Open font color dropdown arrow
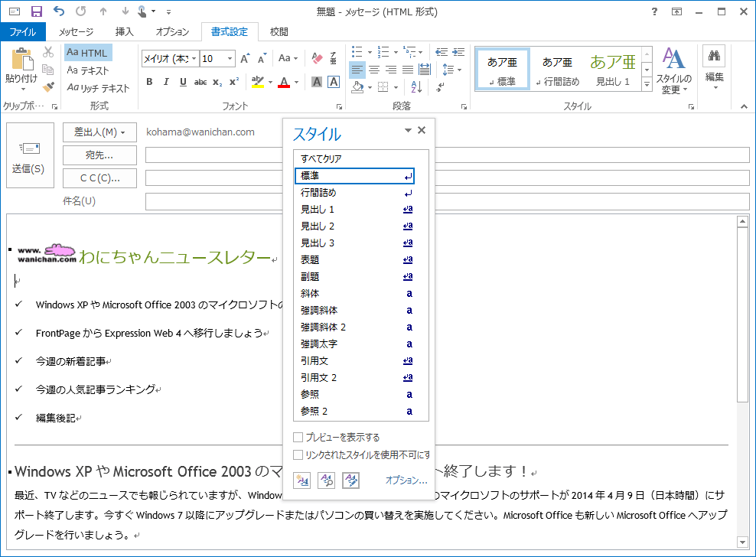Viewport: 756px width, 557px height. click(297, 82)
